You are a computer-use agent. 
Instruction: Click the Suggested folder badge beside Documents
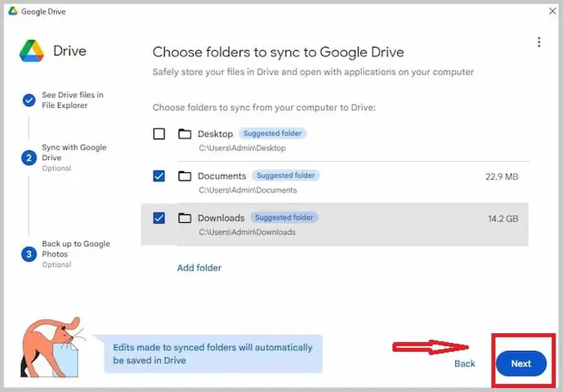click(286, 176)
